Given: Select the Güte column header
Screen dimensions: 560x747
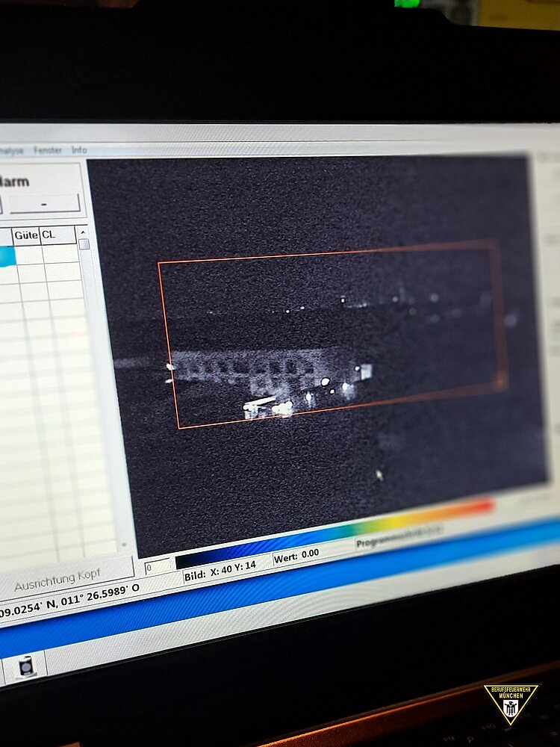Looking at the screenshot, I should tap(26, 235).
